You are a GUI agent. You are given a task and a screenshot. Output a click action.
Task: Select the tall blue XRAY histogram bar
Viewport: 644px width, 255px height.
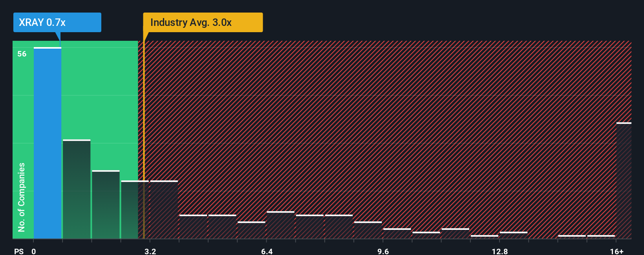pos(48,143)
